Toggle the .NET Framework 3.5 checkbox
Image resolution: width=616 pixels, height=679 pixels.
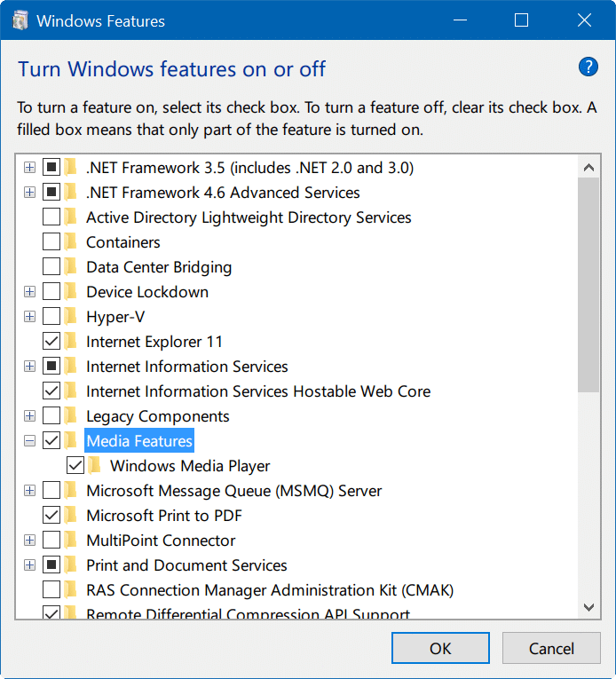point(51,167)
